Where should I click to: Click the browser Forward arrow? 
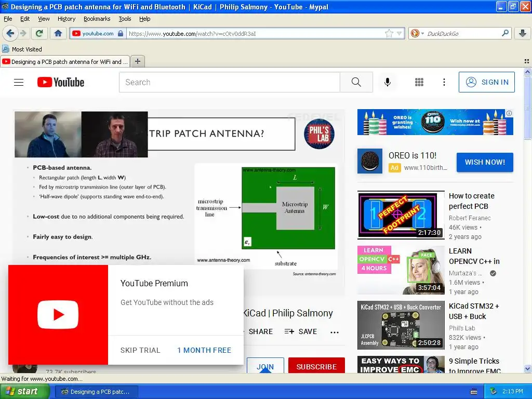point(23,33)
